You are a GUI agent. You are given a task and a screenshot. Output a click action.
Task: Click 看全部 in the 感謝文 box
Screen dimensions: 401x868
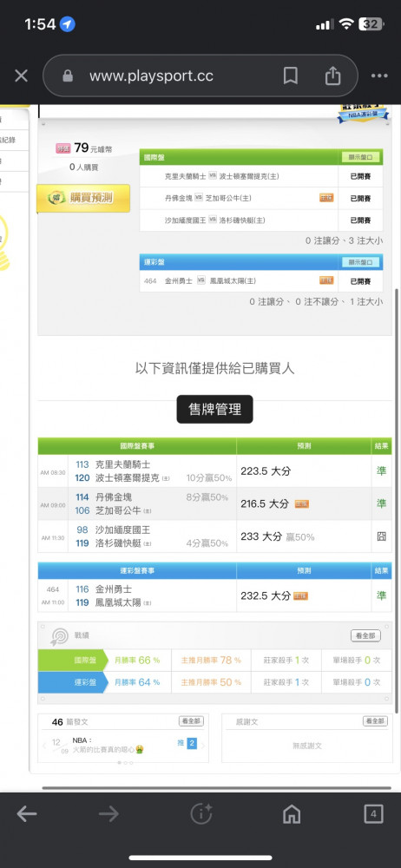click(375, 721)
